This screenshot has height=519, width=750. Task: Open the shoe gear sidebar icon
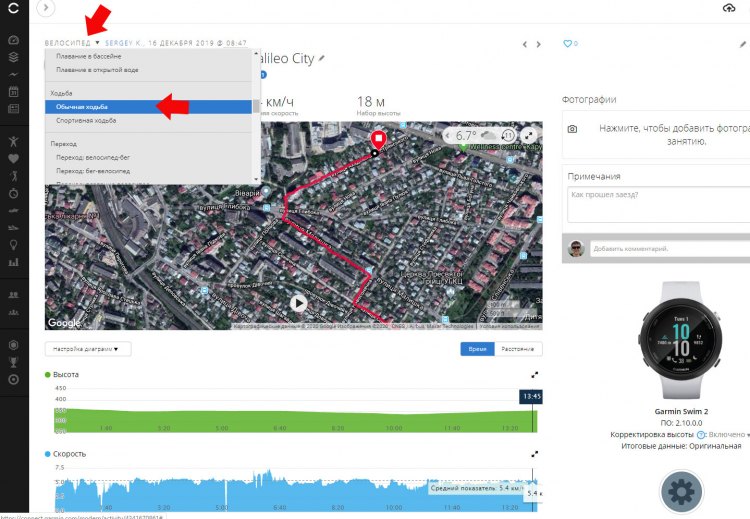point(14,228)
